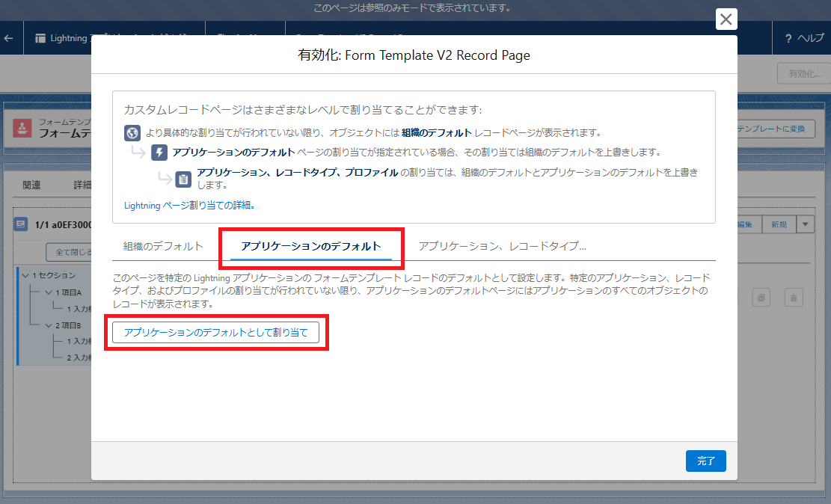Click the background 有効化... button
Image resolution: width=831 pixels, height=504 pixels.
pyautogui.click(x=803, y=74)
